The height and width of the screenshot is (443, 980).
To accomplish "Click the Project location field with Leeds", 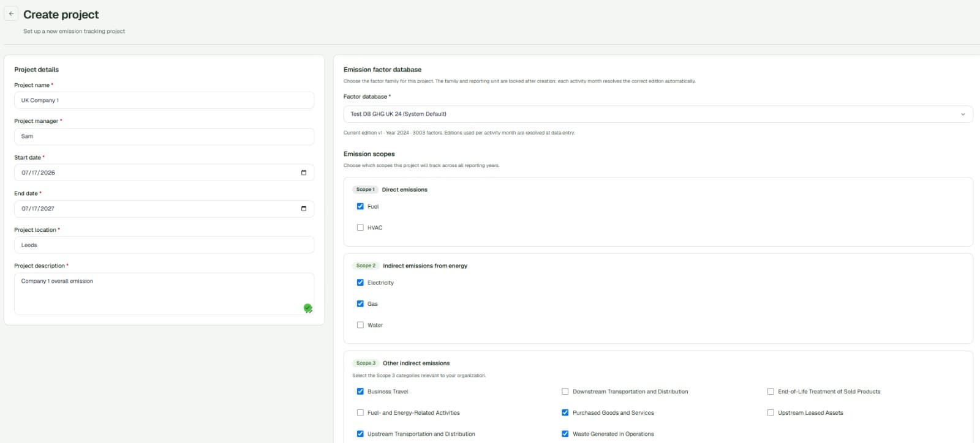I will 164,245.
